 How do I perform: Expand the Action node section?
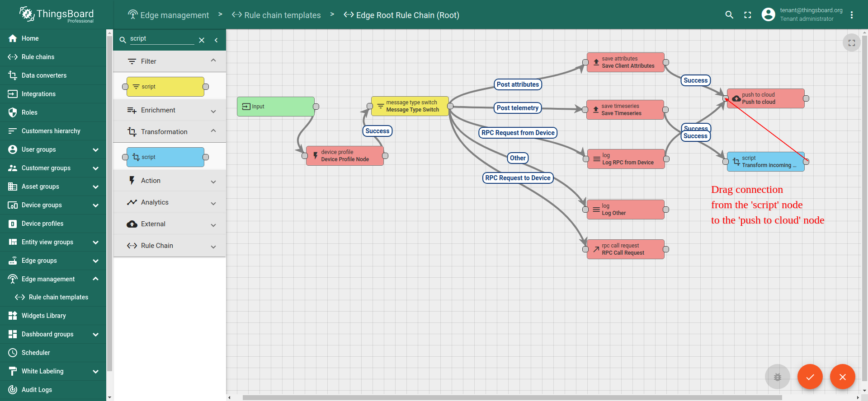coord(170,181)
